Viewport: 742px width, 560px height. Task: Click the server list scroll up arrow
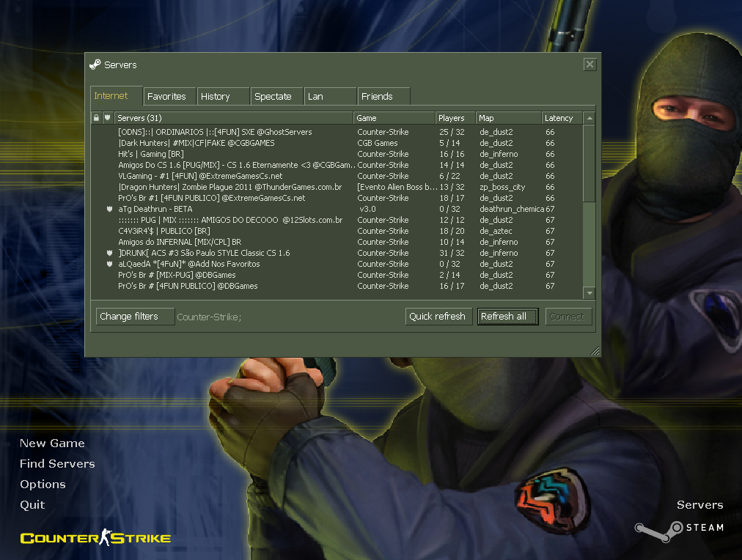point(589,118)
